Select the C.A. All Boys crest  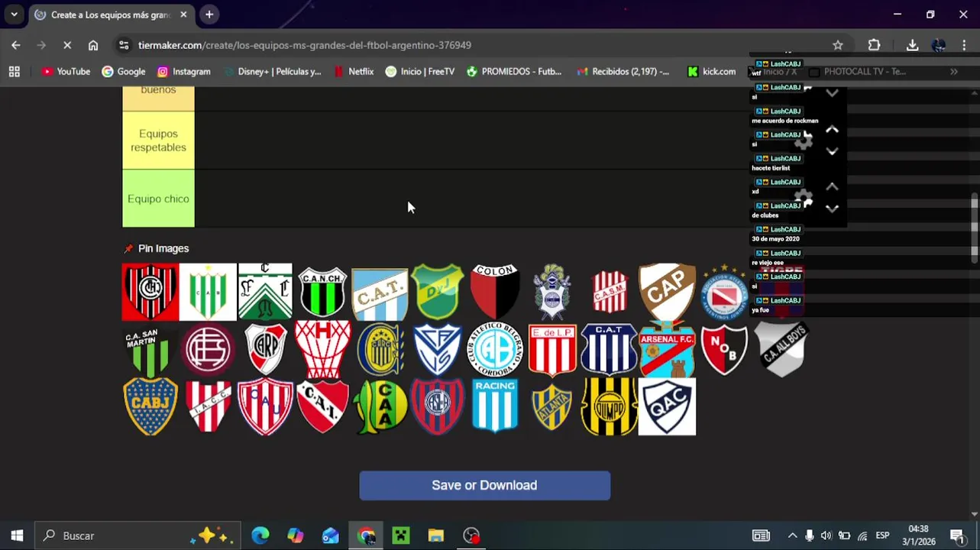point(781,349)
